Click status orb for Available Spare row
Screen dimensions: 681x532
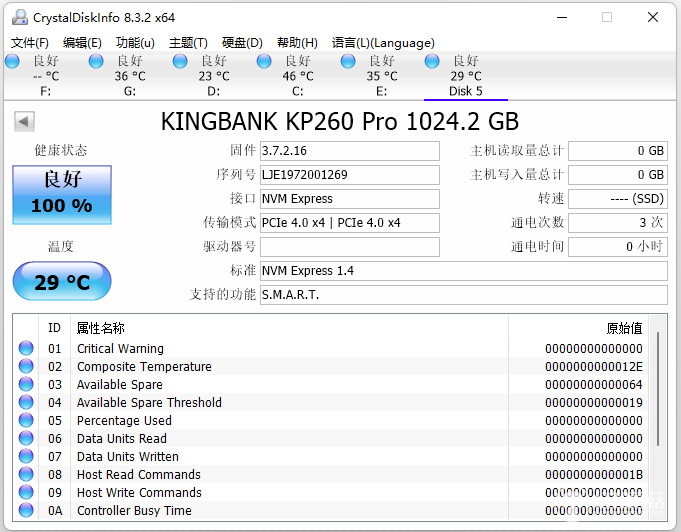(x=26, y=384)
